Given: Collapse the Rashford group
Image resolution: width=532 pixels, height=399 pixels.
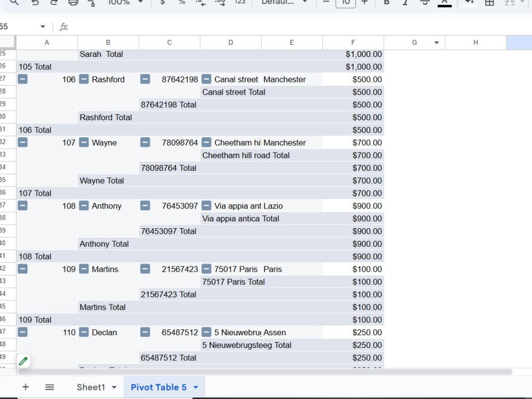Looking at the screenshot, I should tap(84, 79).
